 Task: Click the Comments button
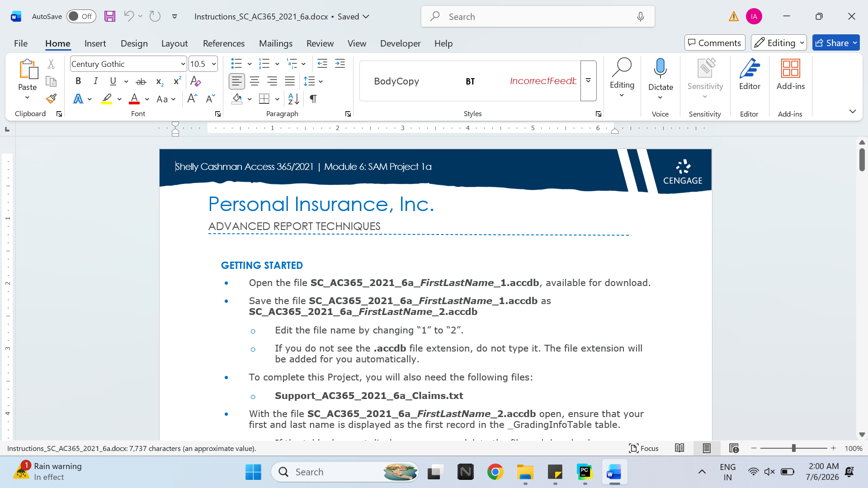(715, 43)
